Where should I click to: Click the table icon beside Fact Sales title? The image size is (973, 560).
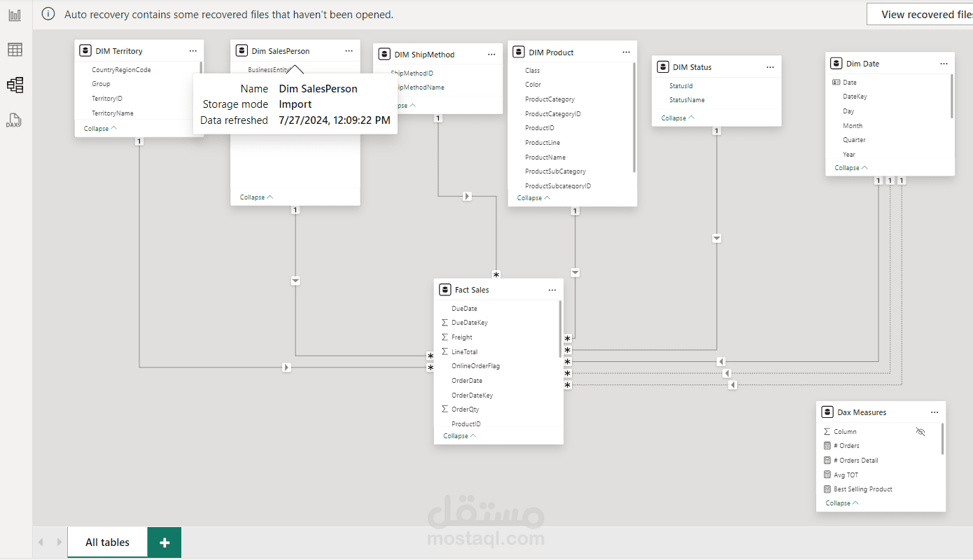pyautogui.click(x=444, y=290)
